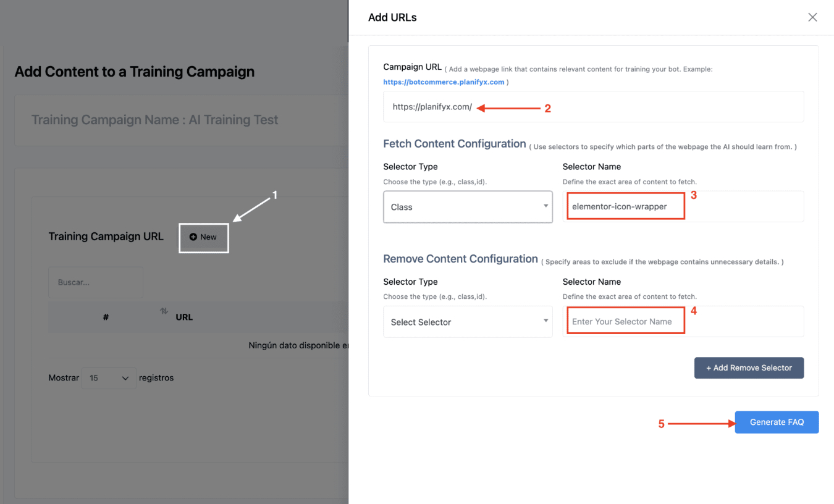Sort by the URL column header
834x504 pixels.
click(x=184, y=317)
